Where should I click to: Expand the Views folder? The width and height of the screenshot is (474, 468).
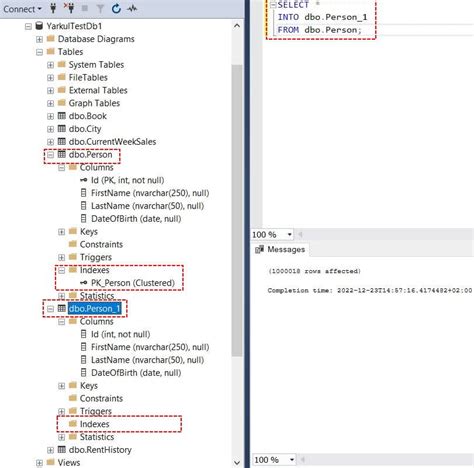click(x=39, y=463)
